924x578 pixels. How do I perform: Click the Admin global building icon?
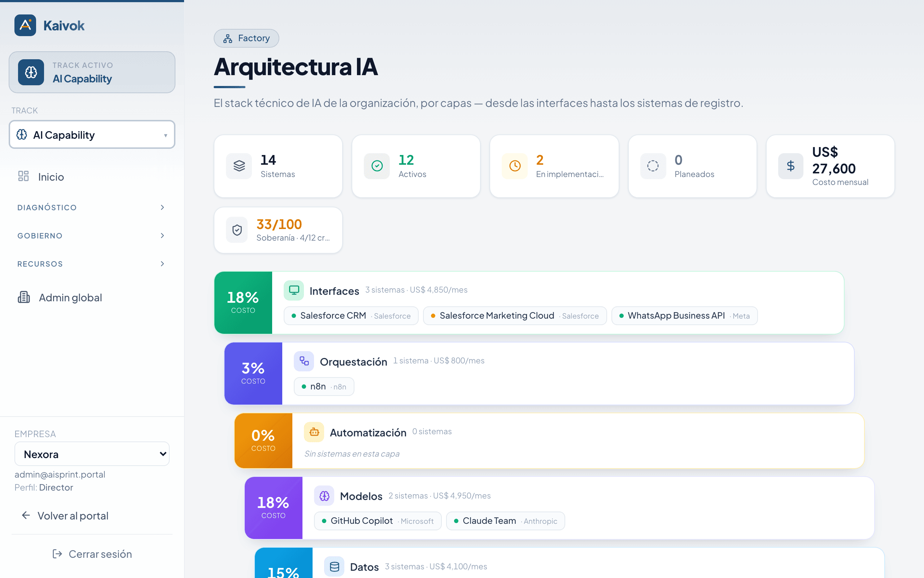24,297
